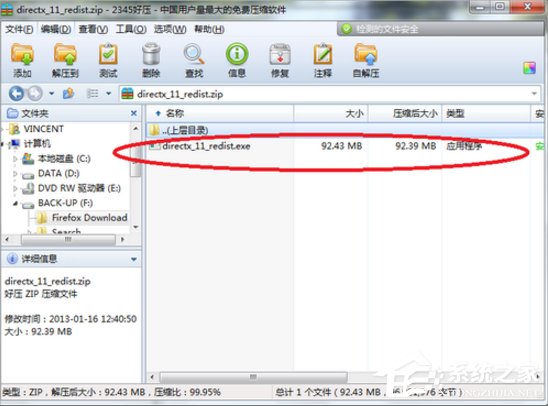Click the folder-up navigation icon
Viewport: 548px width, 406px height.
[x=68, y=93]
